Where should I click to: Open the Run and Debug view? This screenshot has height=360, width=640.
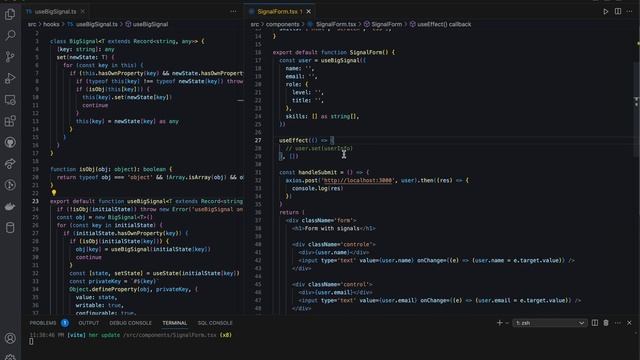10,78
